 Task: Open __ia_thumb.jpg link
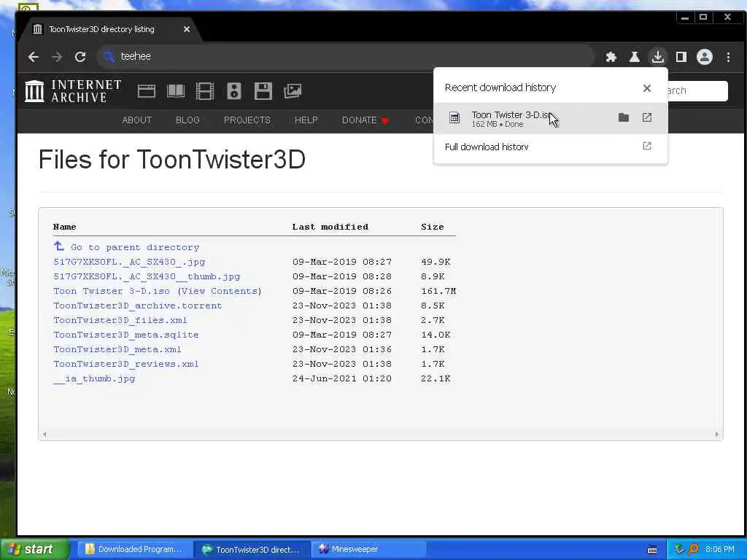(94, 378)
